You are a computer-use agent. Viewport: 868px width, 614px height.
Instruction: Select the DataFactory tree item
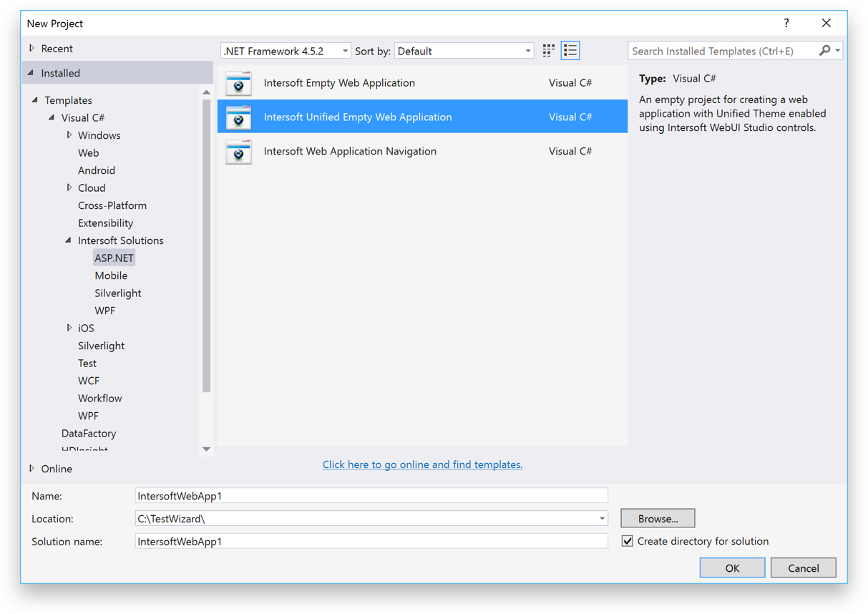click(89, 433)
